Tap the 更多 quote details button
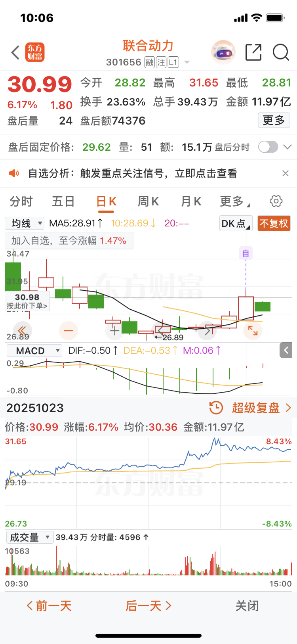Screen dimensions: 297x644 click(x=274, y=120)
